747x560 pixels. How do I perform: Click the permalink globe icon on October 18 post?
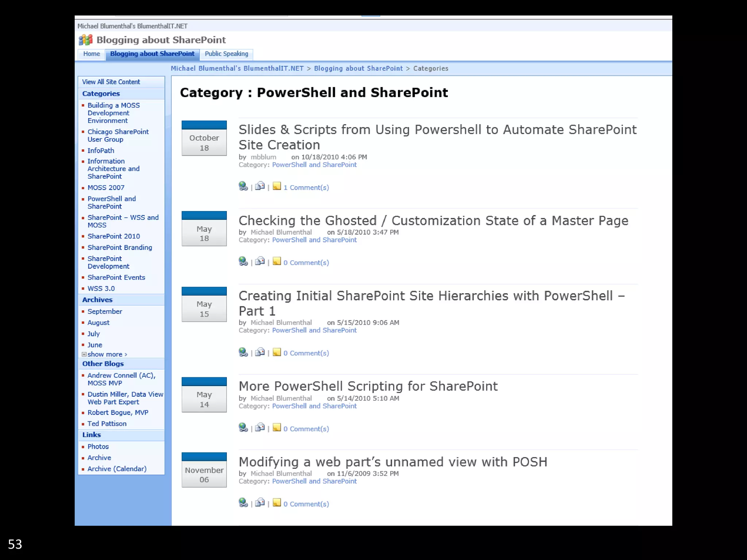tap(243, 186)
